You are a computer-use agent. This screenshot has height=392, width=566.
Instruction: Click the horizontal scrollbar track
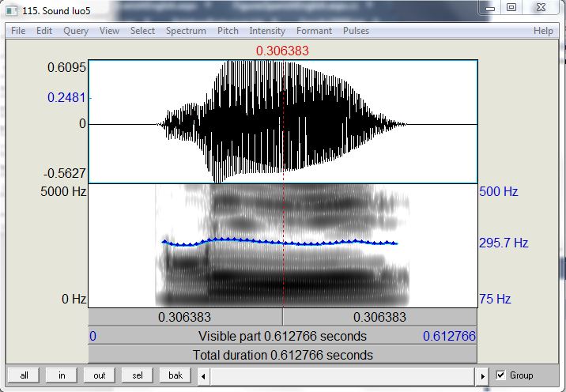click(x=342, y=376)
